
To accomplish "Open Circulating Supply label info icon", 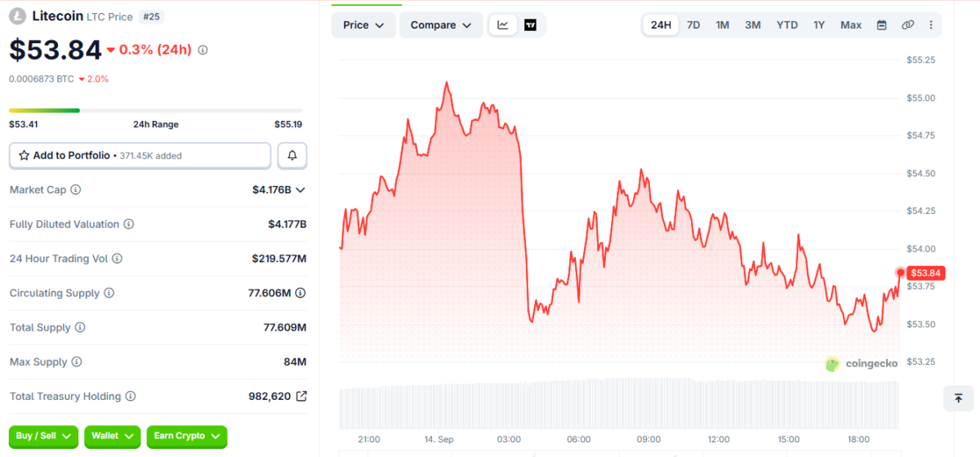I will (109, 293).
